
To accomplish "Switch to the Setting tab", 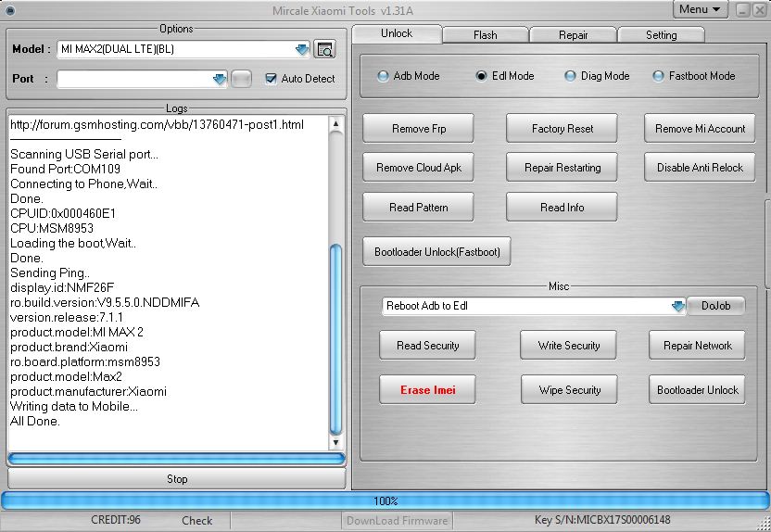I will [661, 35].
